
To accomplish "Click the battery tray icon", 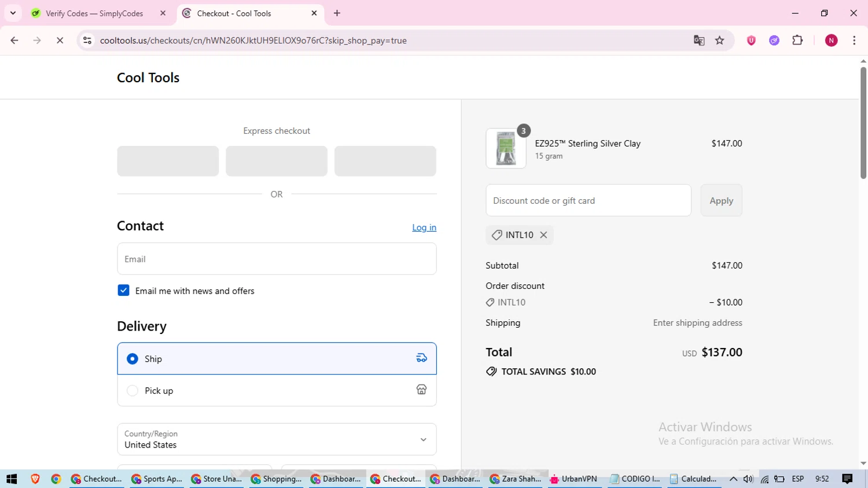I will tap(779, 479).
